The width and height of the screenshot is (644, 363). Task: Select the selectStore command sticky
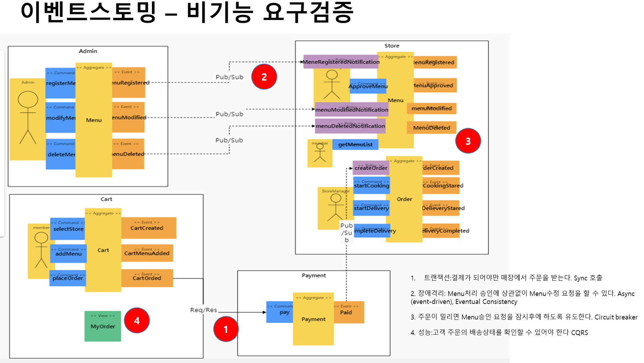68,229
